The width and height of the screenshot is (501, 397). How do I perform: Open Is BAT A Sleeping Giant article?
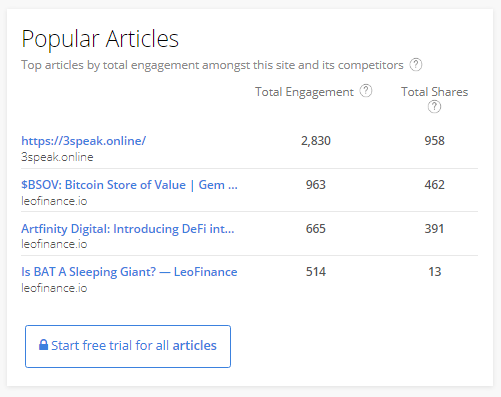(129, 272)
